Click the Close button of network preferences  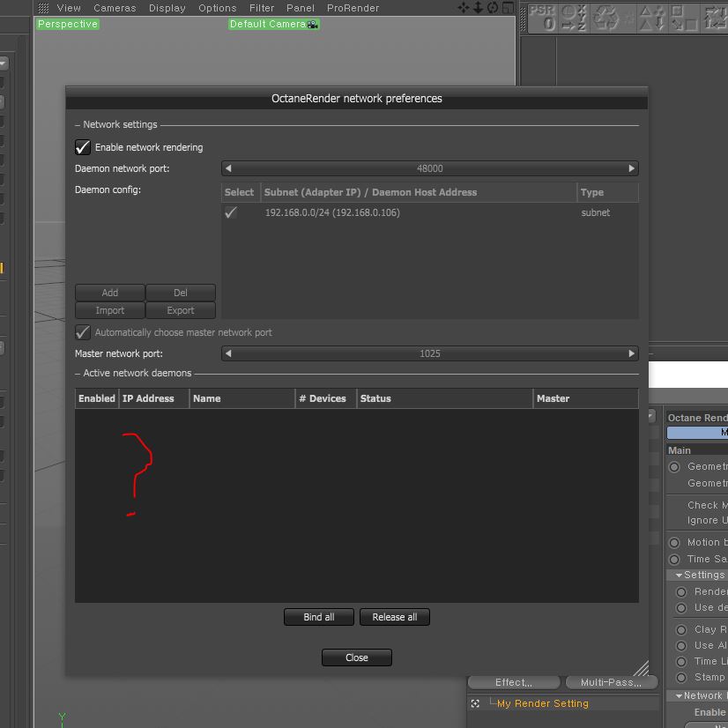357,657
